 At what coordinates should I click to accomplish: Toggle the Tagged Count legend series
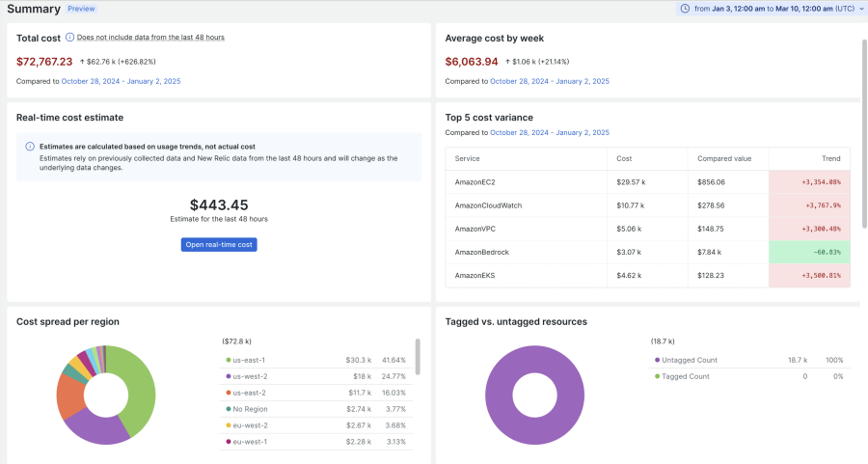(683, 376)
